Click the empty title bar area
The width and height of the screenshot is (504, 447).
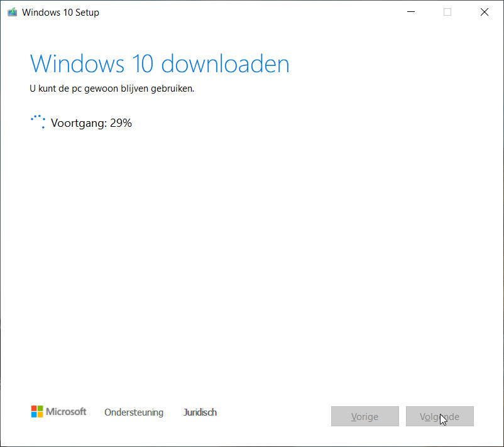(x=251, y=13)
